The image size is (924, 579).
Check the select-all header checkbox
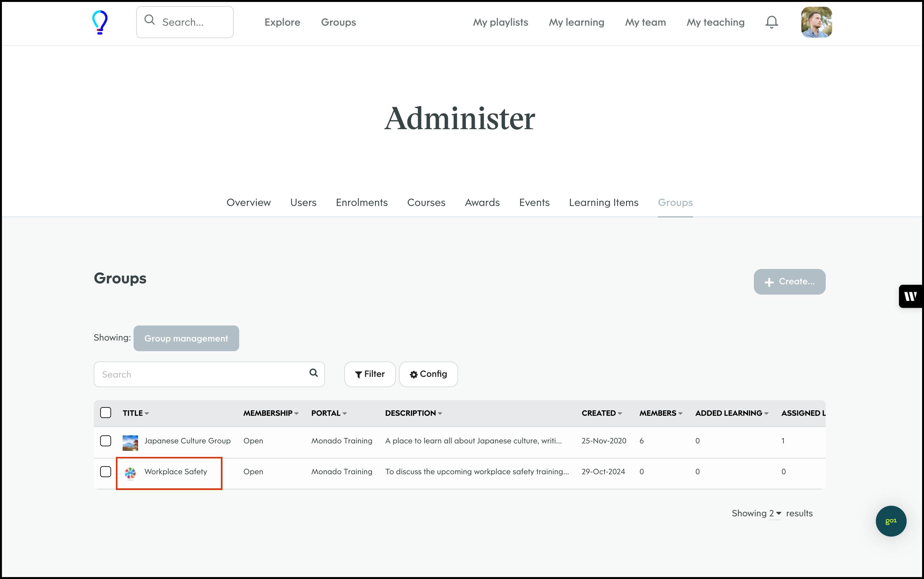coord(106,413)
